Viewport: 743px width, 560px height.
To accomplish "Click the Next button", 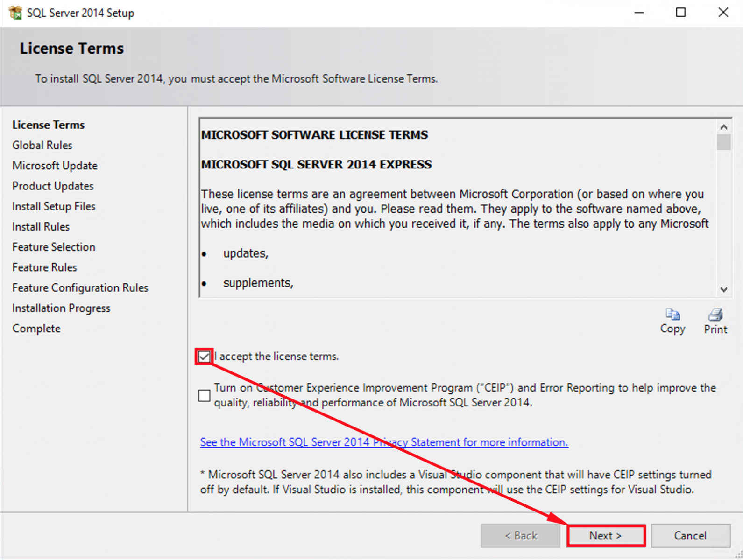I will (606, 536).
